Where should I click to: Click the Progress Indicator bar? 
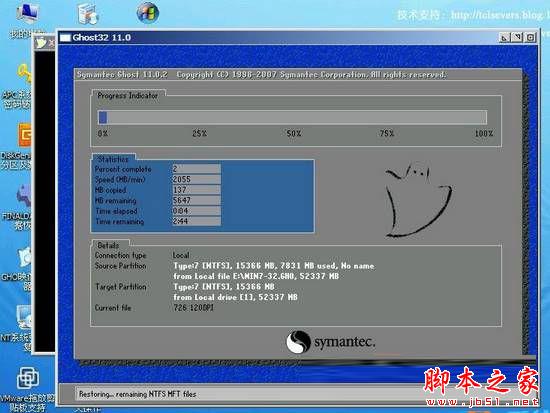click(x=293, y=117)
